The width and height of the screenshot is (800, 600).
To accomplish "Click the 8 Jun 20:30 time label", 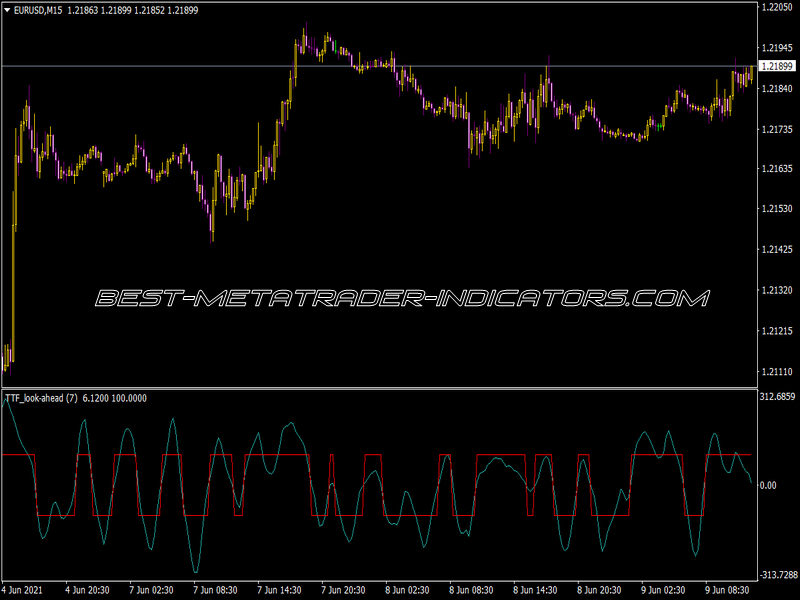I will (599, 590).
